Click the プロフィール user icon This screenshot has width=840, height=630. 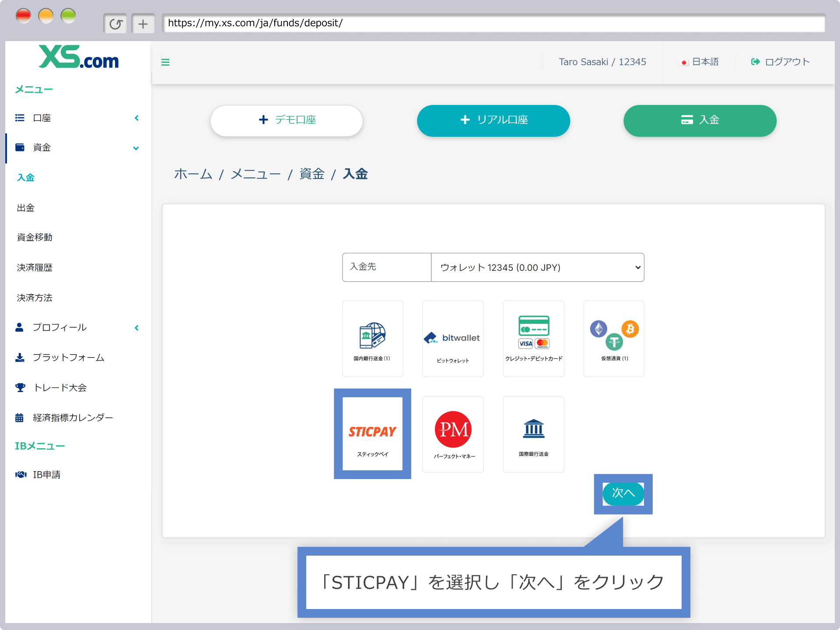coord(19,327)
